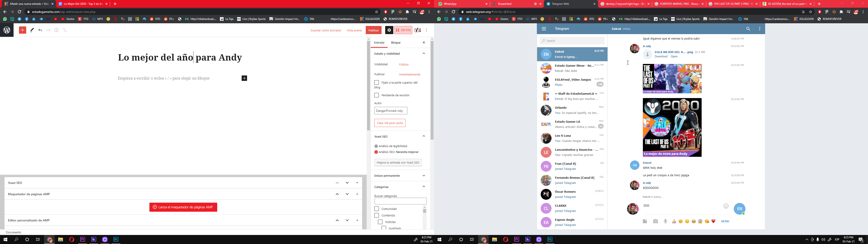Click the WordPress logo icon
This screenshot has width=868, height=244.
pos(7,30)
